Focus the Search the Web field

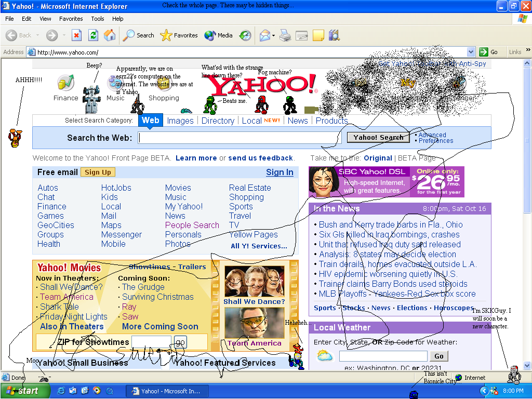click(239, 138)
